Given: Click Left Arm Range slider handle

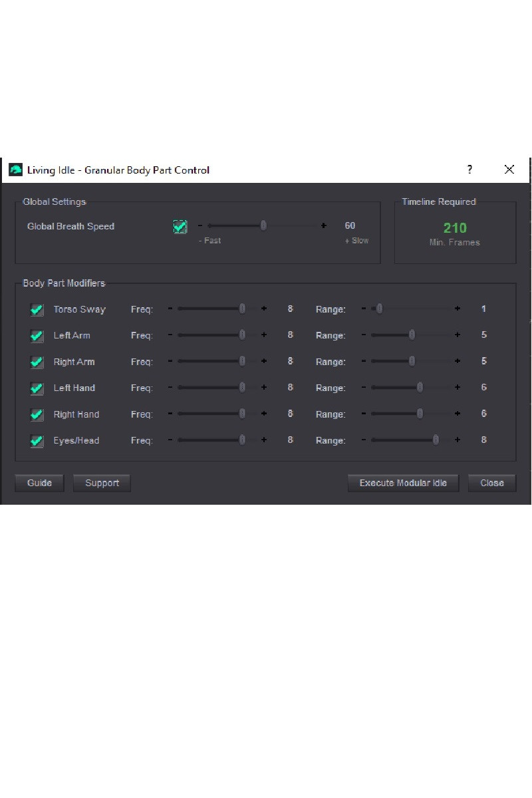Looking at the screenshot, I should coord(412,334).
